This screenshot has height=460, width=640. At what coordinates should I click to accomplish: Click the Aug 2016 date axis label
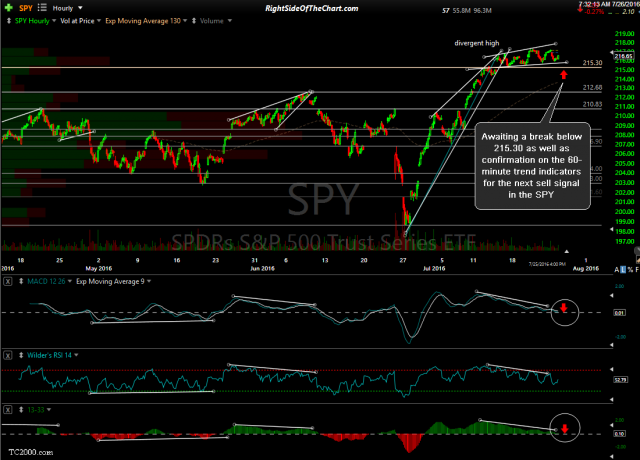pyautogui.click(x=586, y=268)
